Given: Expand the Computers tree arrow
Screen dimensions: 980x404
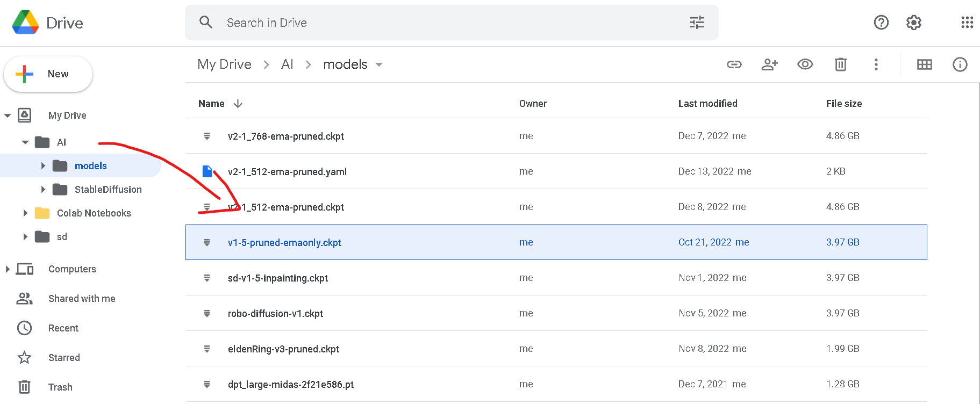Looking at the screenshot, I should 8,269.
